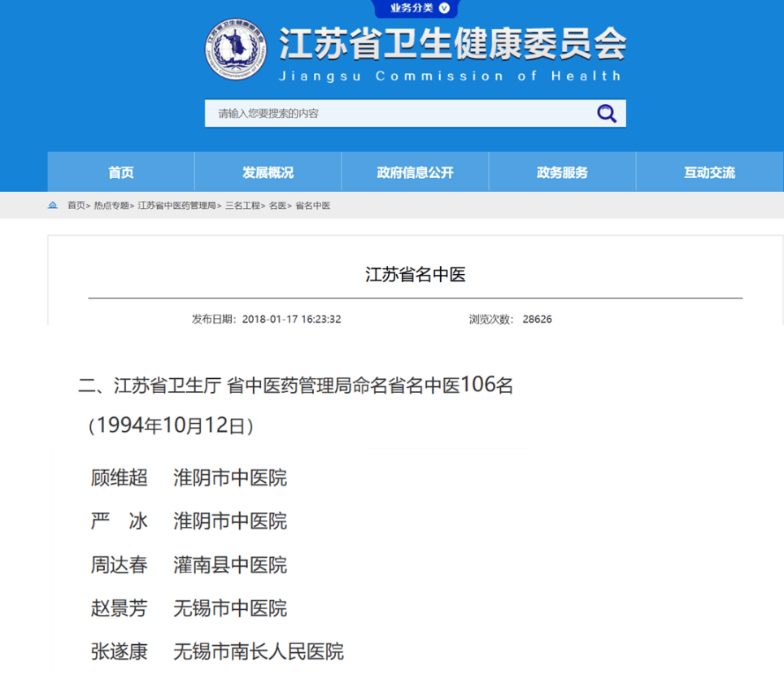This screenshot has width=784, height=675.
Task: Click the Jiangsu Commission of Health logo
Action: tap(236, 49)
